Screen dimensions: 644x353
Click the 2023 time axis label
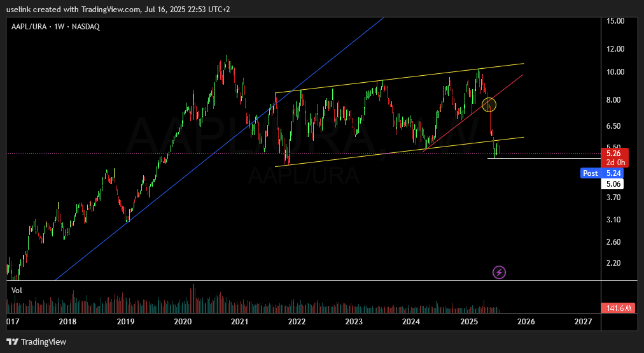click(354, 322)
